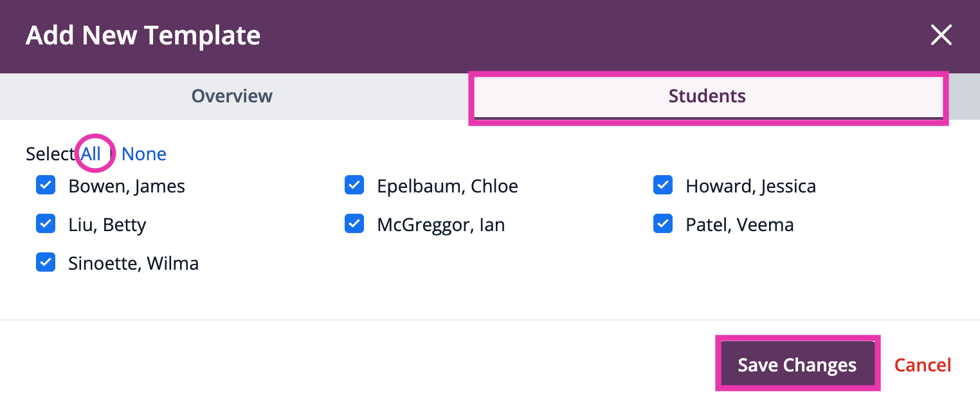Toggle the McGreggor, Ian checkbox
The width and height of the screenshot is (980, 403).
point(354,224)
